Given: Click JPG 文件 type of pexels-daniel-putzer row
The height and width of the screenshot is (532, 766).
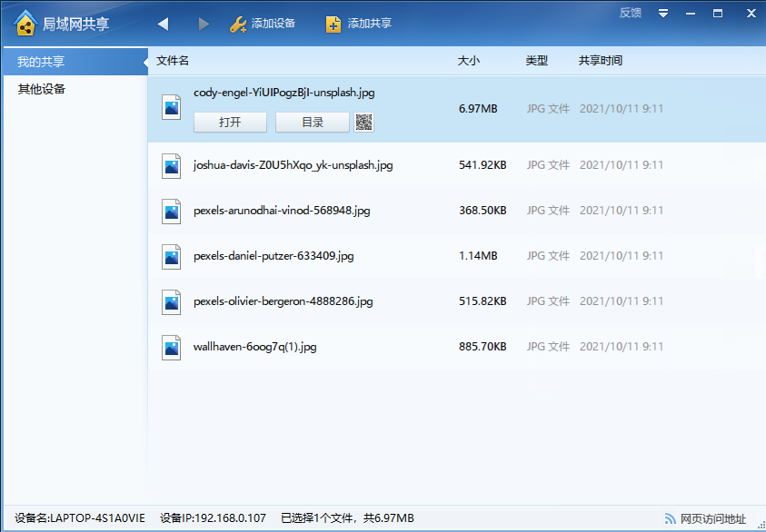Looking at the screenshot, I should (x=548, y=256).
